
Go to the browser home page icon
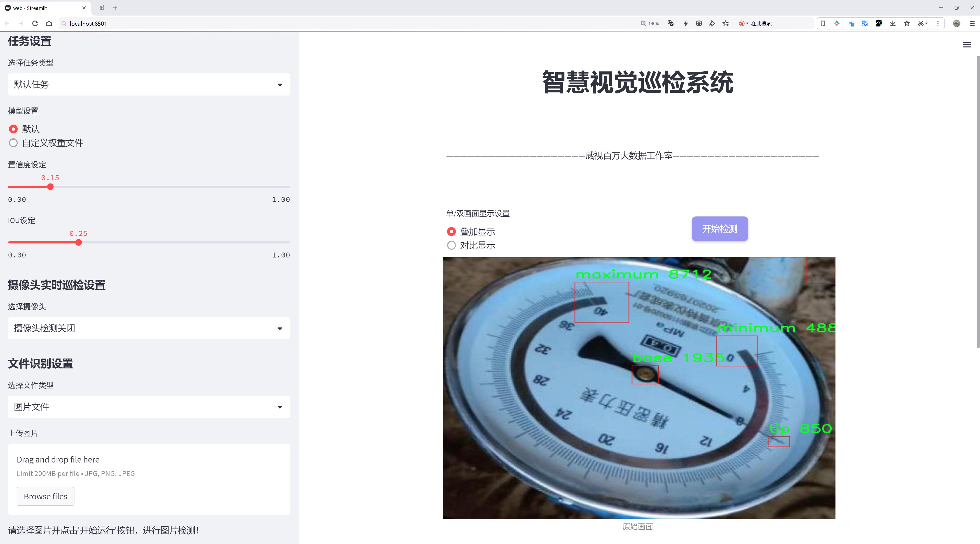(x=49, y=24)
